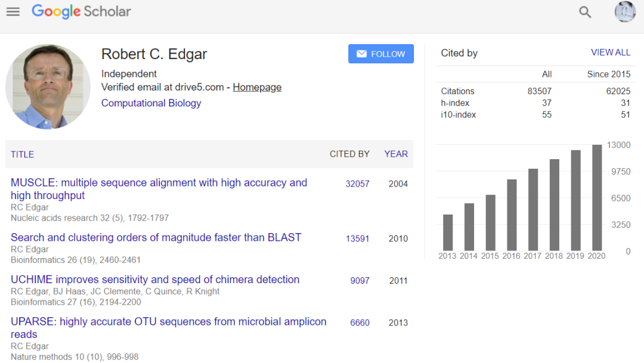The width and height of the screenshot is (644, 363).
Task: Follow this author with FOLLOW button
Action: (380, 54)
